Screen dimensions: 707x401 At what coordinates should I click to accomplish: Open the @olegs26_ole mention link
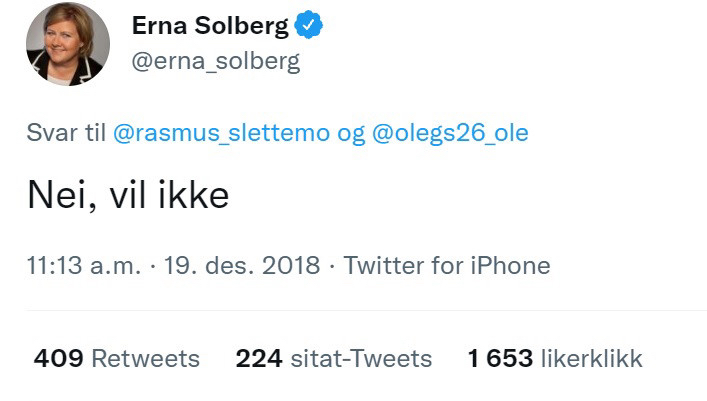450,134
